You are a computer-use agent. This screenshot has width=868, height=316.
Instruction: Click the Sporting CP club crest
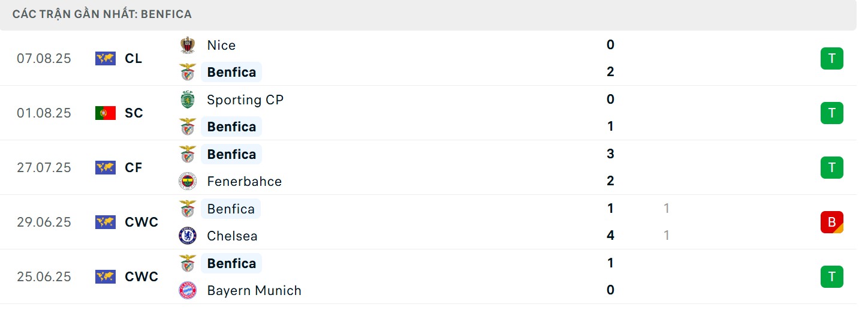click(188, 100)
